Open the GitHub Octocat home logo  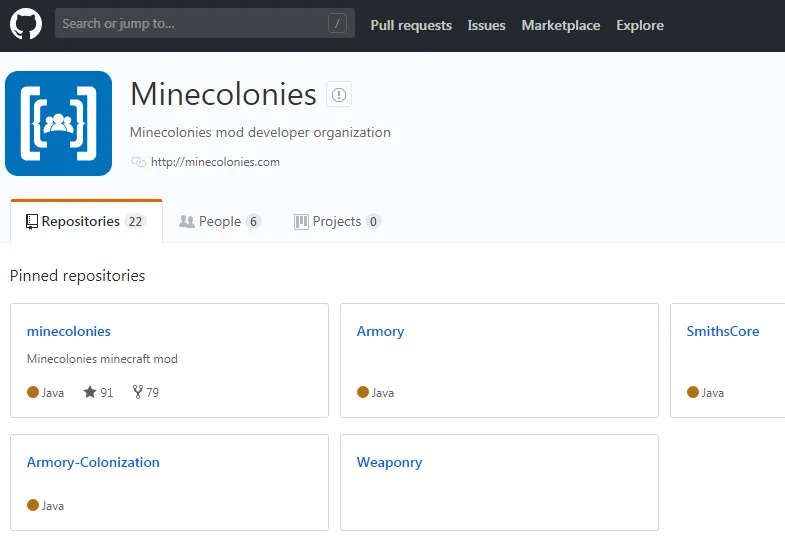coord(26,24)
